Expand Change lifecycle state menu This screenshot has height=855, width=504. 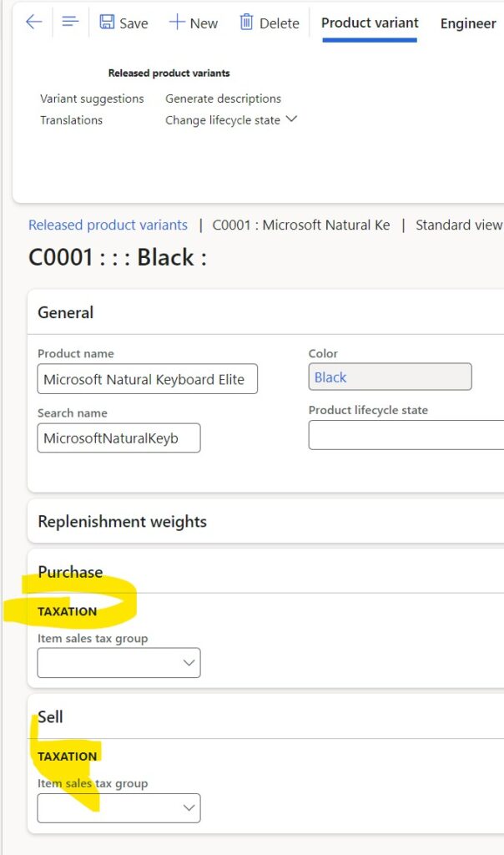coord(231,120)
